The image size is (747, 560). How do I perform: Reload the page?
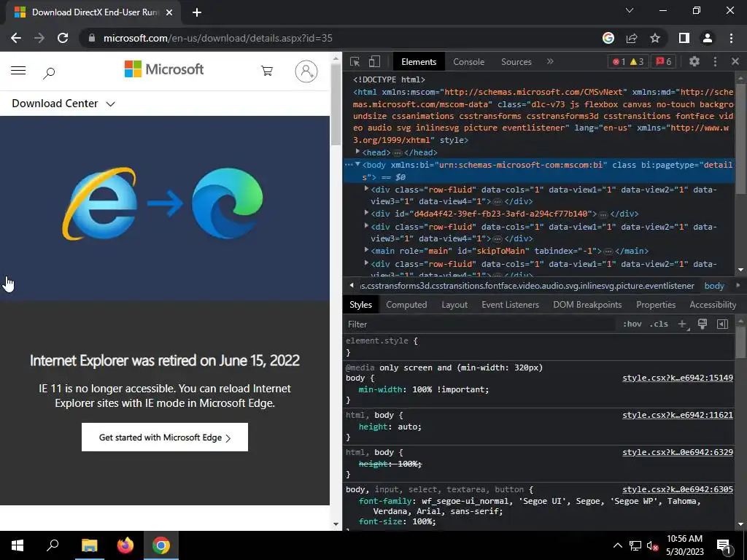[x=63, y=38]
